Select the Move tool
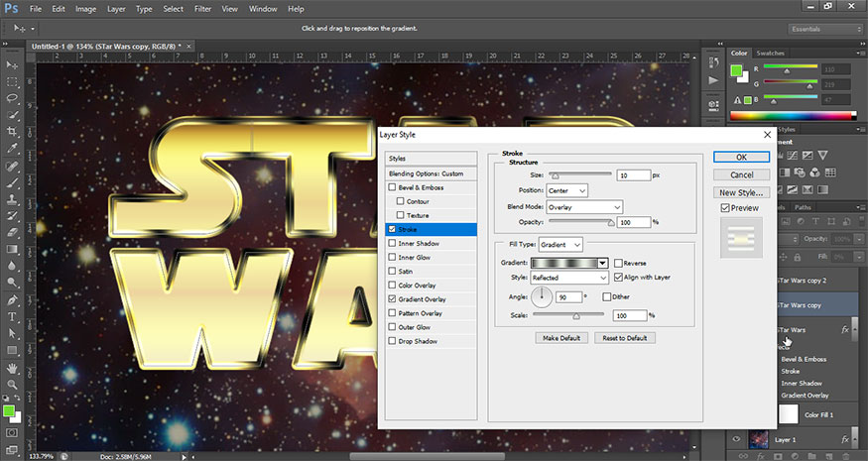Screen dimensions: 868x461 point(12,65)
